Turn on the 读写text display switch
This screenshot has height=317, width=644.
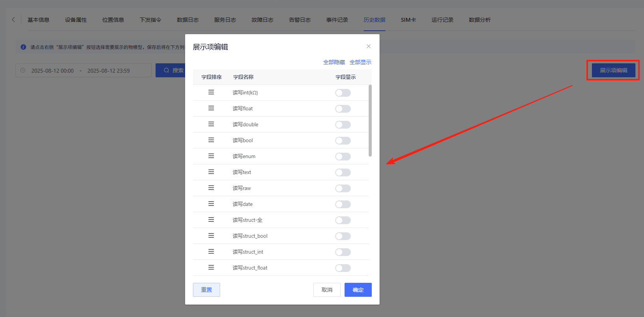coord(343,172)
